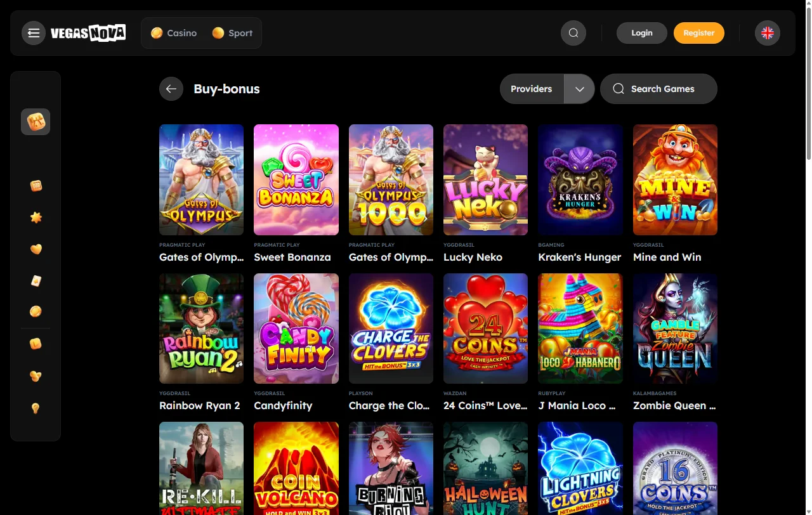Screen dimensions: 812x515
Task: Click the 'Rainbow Ryan 2' title text
Action: pyautogui.click(x=200, y=406)
